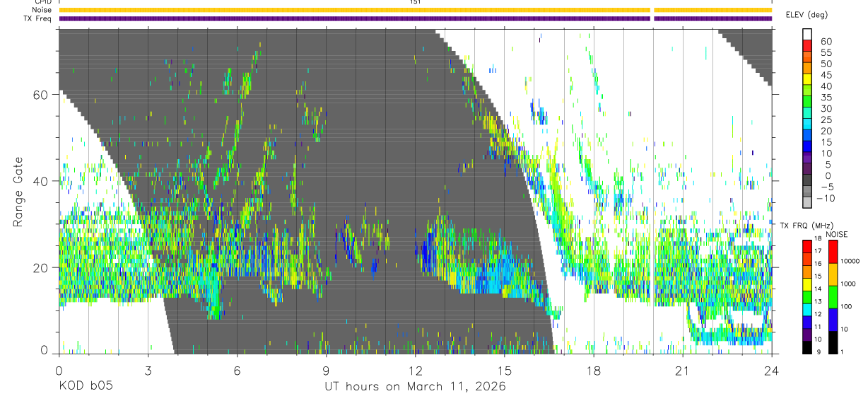Viewport: 868px width, 401px height.
Task: Click Range Gate axis tick label "0"
Action: point(45,351)
